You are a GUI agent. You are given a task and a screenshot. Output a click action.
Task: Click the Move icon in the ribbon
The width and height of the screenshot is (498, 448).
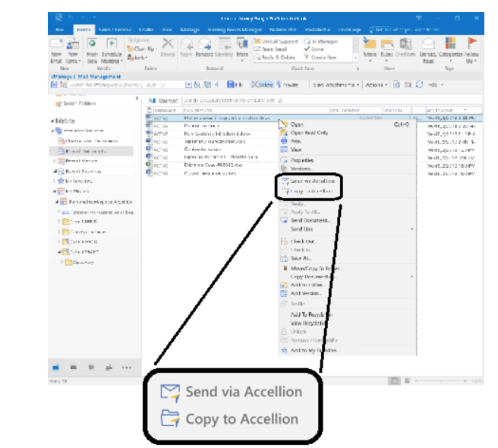(370, 47)
